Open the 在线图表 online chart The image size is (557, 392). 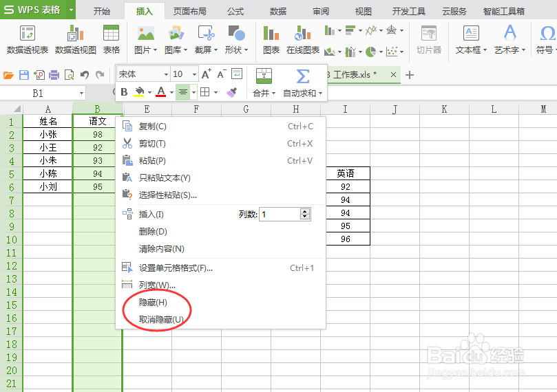click(303, 39)
